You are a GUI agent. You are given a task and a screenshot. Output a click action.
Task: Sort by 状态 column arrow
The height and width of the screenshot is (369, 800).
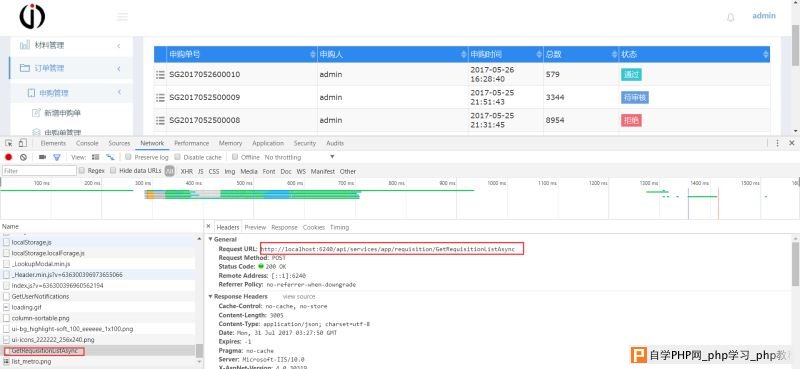click(765, 55)
